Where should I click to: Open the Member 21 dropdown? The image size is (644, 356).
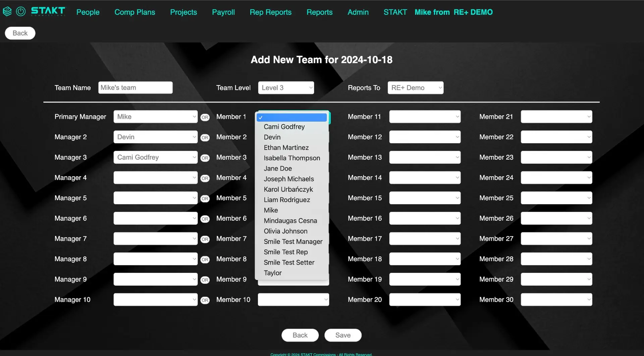click(x=556, y=117)
